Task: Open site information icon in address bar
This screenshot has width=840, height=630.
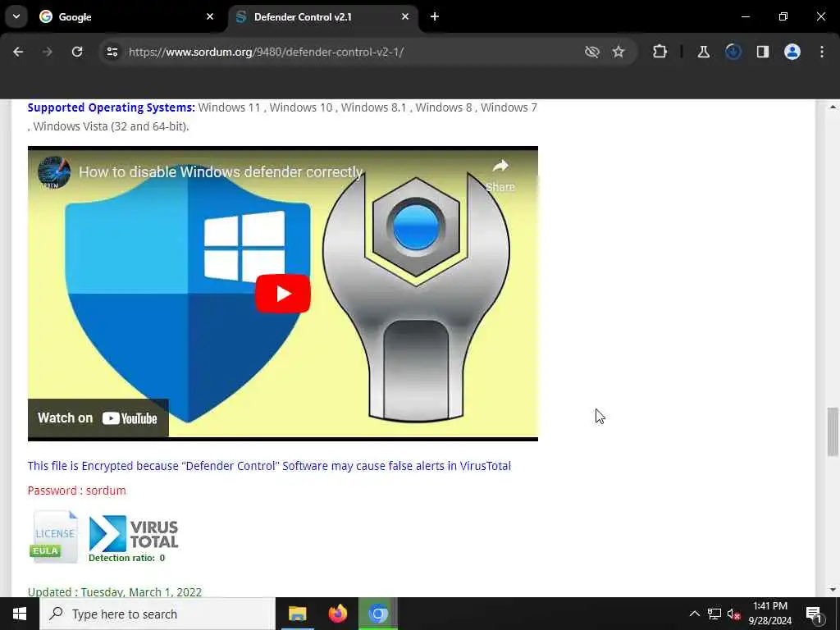Action: tap(112, 52)
